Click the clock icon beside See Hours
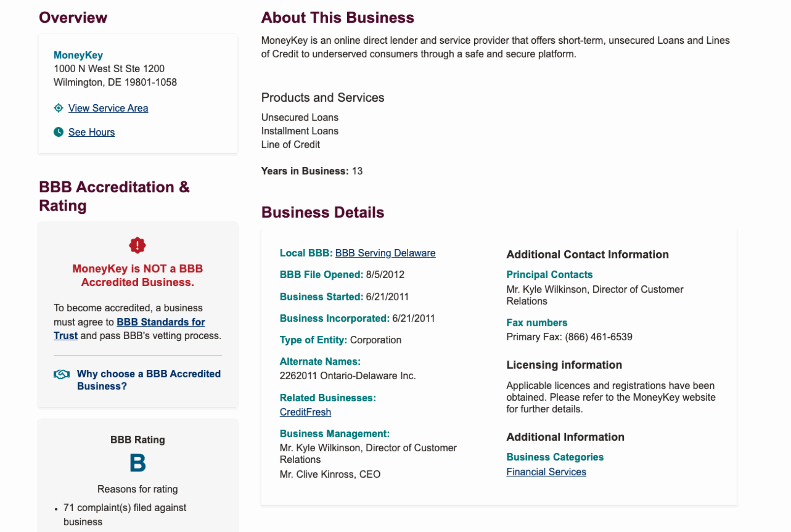 [58, 132]
